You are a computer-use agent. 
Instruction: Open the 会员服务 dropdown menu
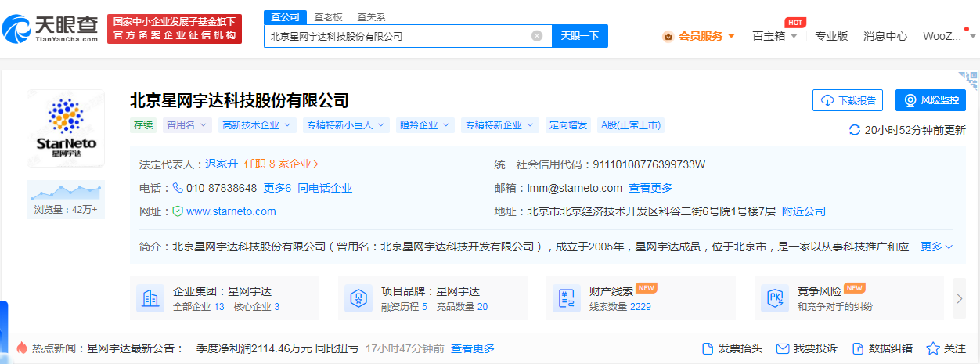(700, 36)
